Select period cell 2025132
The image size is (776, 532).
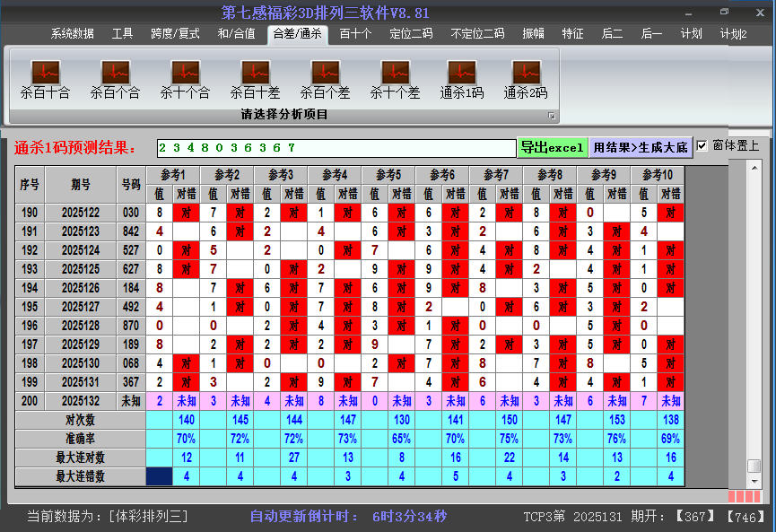point(81,401)
